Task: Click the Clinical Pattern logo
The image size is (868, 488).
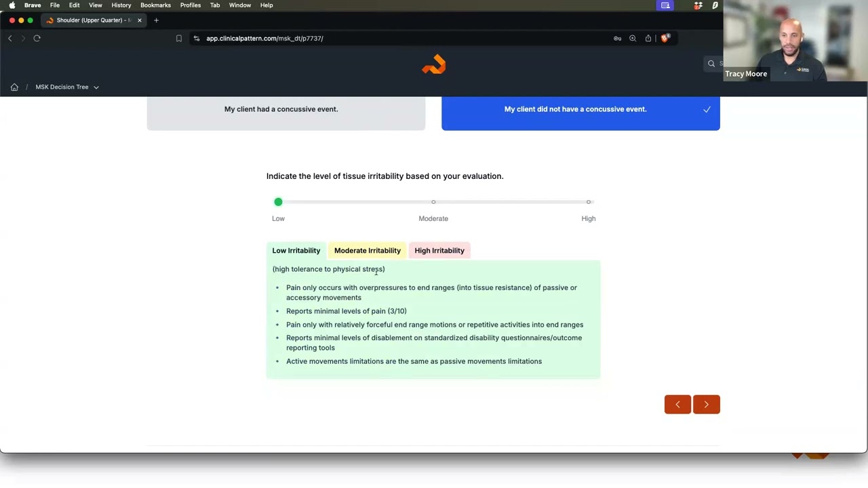Action: 433,64
